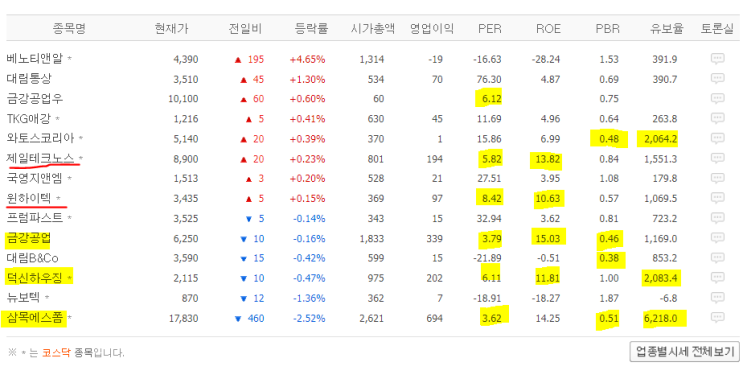The image size is (743, 383).
Task: Select the 15.03 ROE value
Action: (548, 238)
